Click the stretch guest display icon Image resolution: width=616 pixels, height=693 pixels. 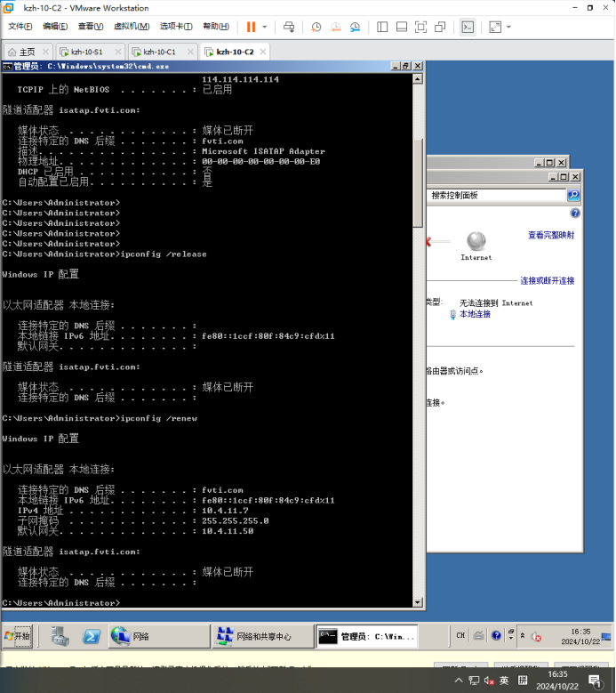495,27
